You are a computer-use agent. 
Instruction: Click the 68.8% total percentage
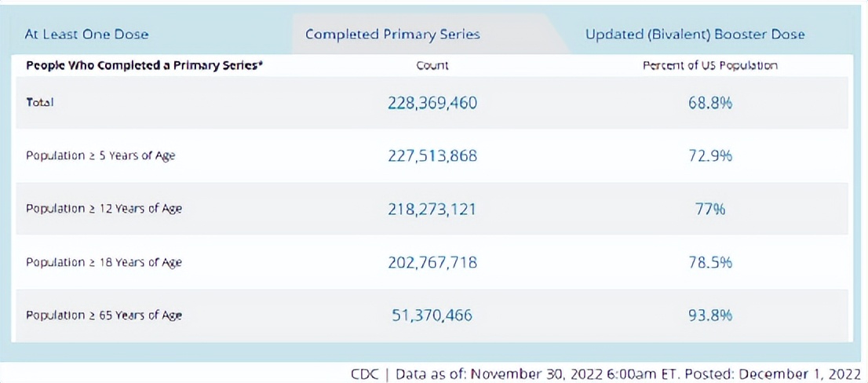click(x=709, y=103)
